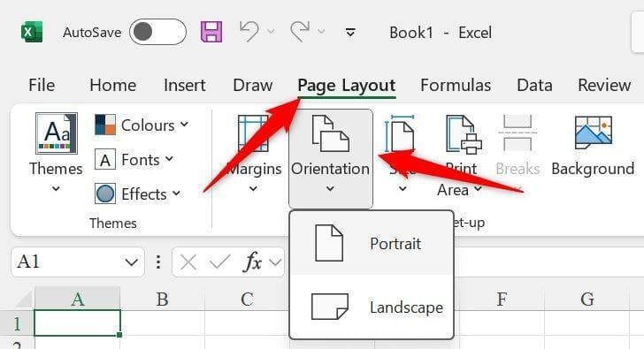The image size is (644, 349).
Task: Click the Background image icon
Action: pyautogui.click(x=593, y=133)
